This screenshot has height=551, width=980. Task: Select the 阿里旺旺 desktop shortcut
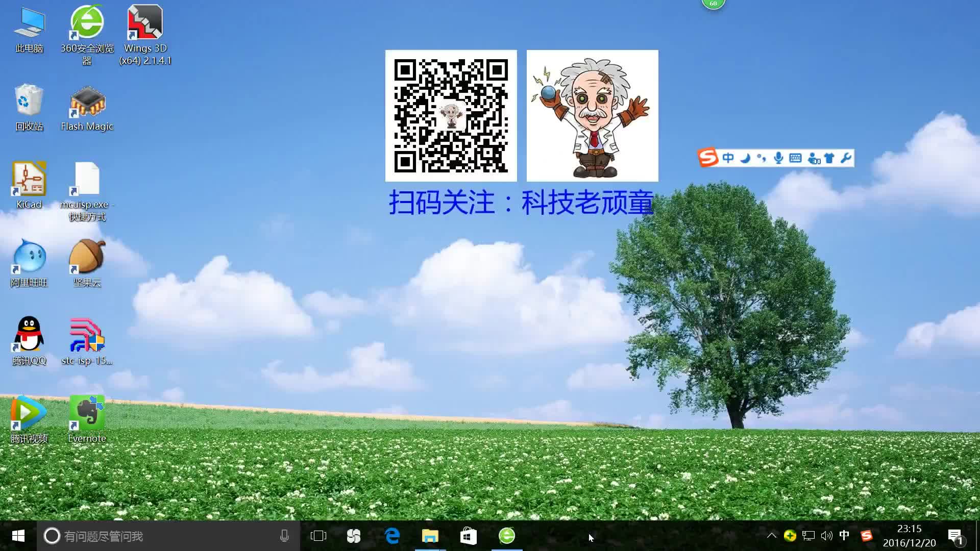click(29, 264)
